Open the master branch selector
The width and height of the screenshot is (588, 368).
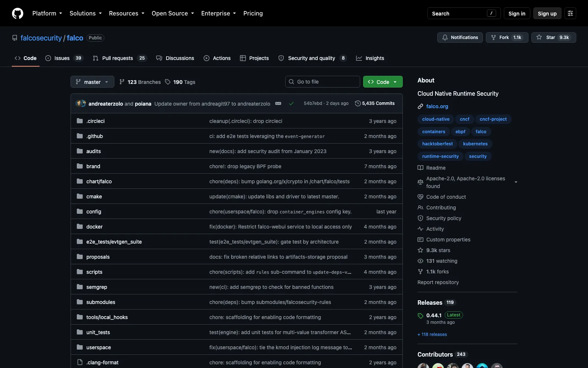point(92,82)
